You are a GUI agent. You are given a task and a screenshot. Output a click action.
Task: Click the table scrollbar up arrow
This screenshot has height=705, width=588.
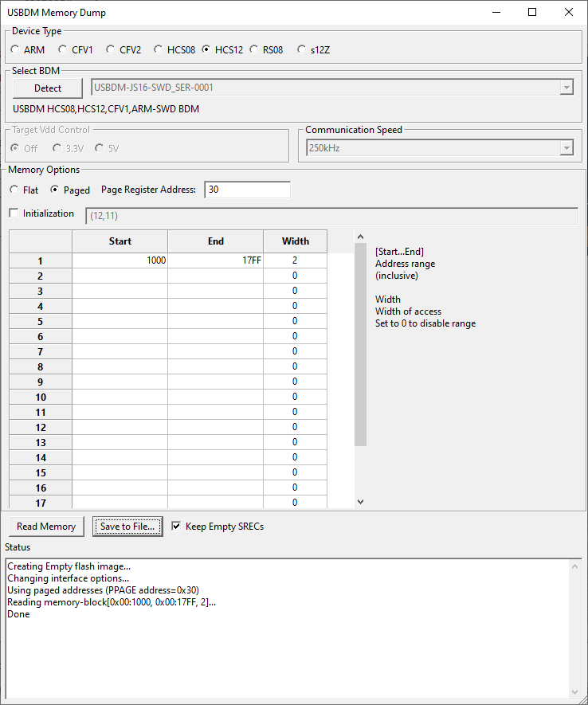360,237
